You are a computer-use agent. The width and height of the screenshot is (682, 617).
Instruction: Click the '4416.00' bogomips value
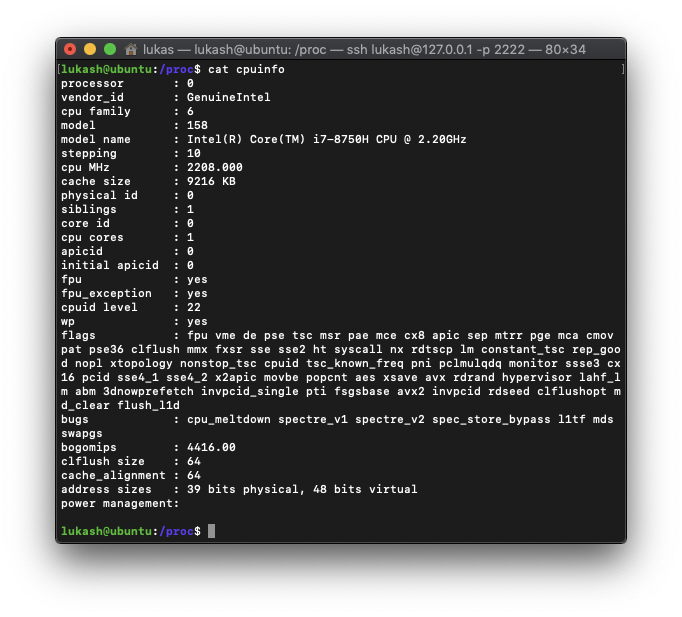click(211, 447)
